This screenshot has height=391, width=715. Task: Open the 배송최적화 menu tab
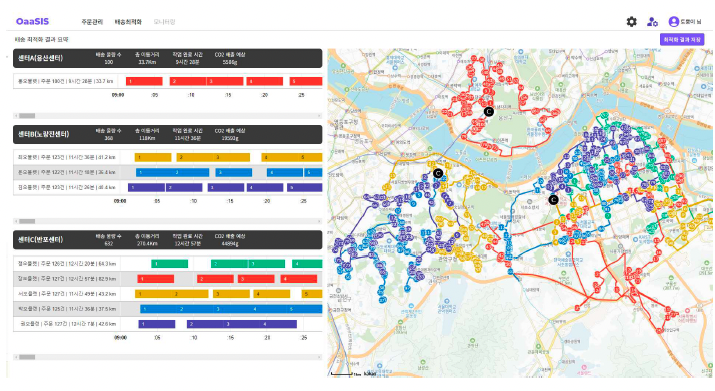tap(128, 22)
